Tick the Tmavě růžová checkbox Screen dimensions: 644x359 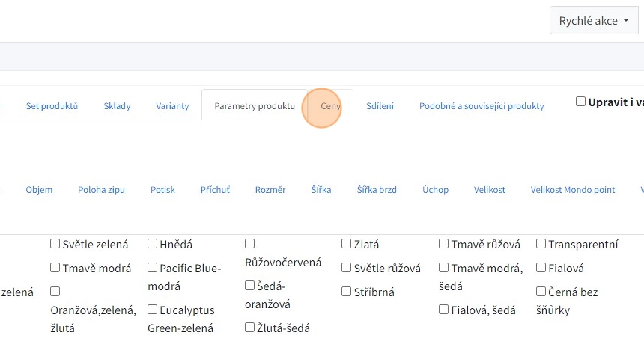[444, 244]
